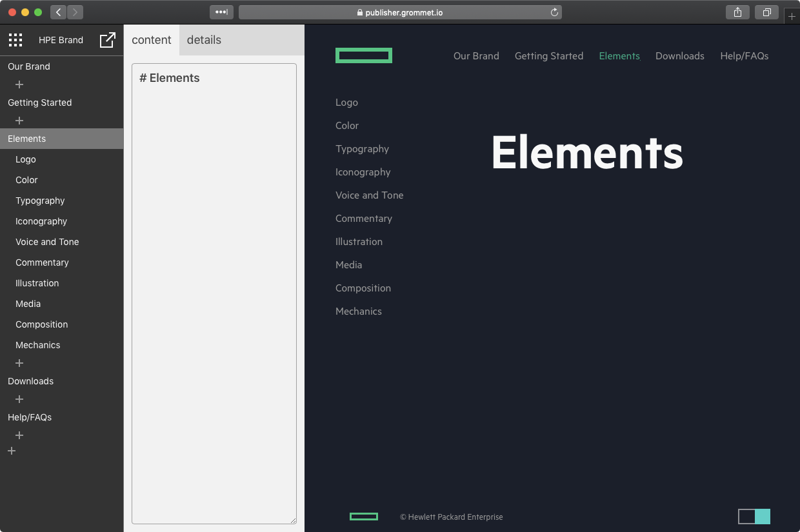Screen dimensions: 800x532
Task: Add a page under Getting Started
Action: pos(19,121)
